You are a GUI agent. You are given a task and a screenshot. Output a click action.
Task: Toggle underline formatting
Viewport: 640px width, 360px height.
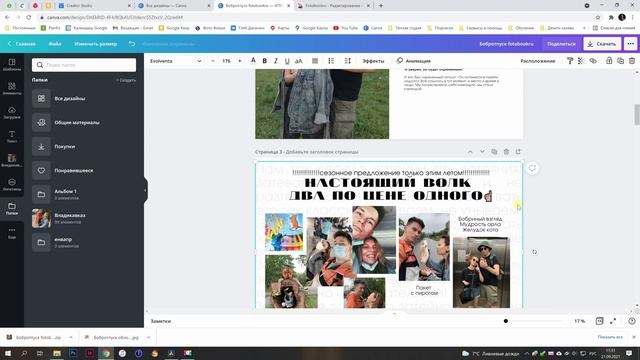[x=287, y=61]
